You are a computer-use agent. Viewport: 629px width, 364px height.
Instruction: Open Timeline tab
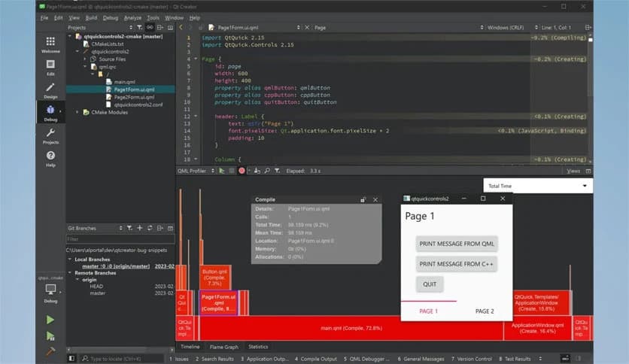190,347
